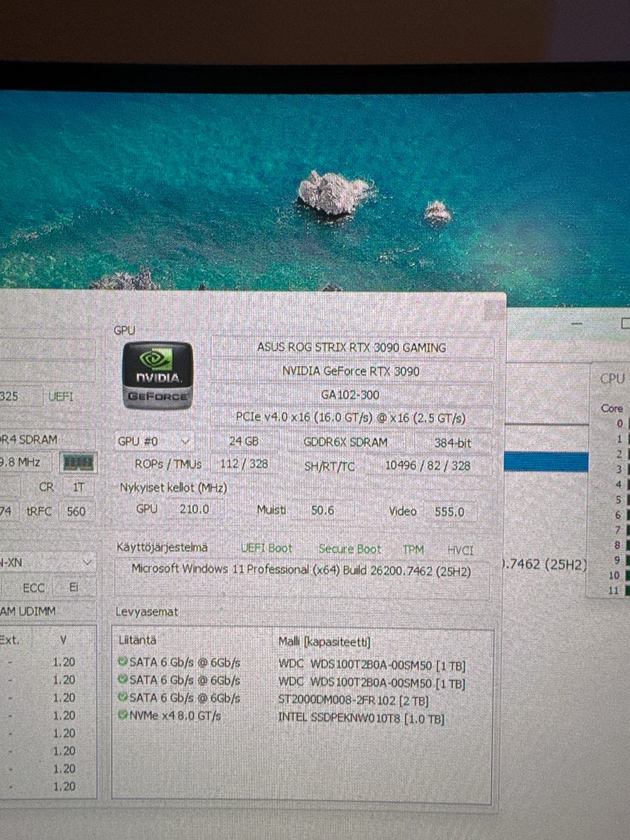Click the NVMe x4 8.0 GT/s interface entry
The image size is (630, 840).
[x=175, y=715]
